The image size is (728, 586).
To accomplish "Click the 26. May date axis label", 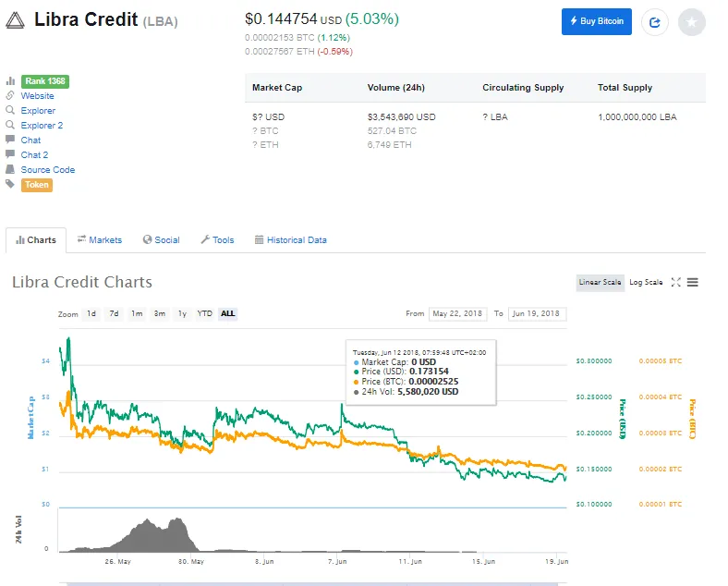I will pos(117,561).
